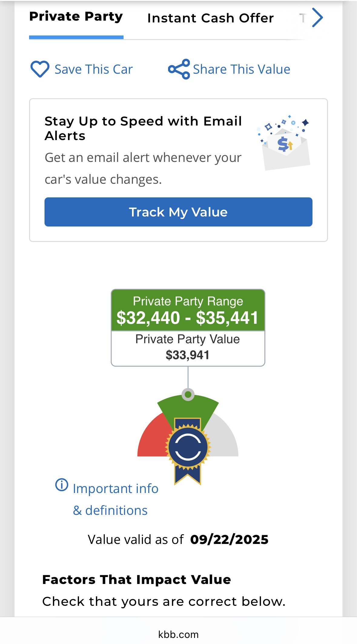Select the partially hidden tab after Instant Cash Offer
357x644 pixels.
(302, 18)
